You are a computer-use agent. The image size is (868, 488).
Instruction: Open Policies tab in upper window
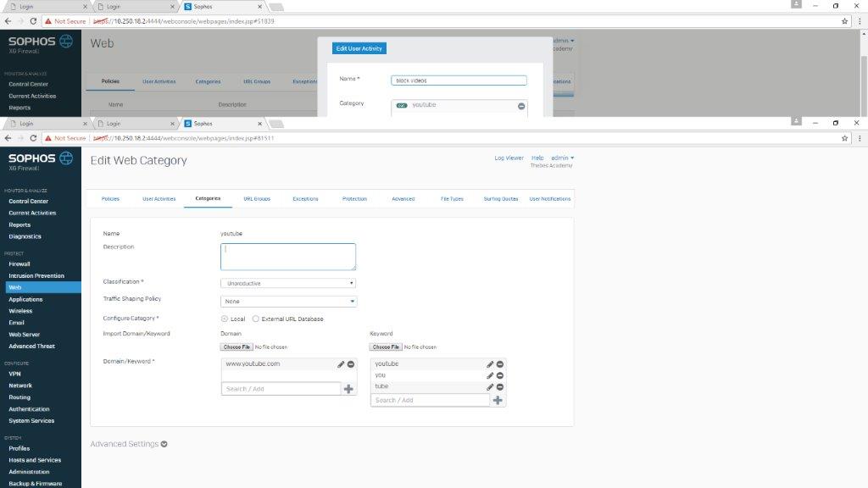click(x=110, y=81)
